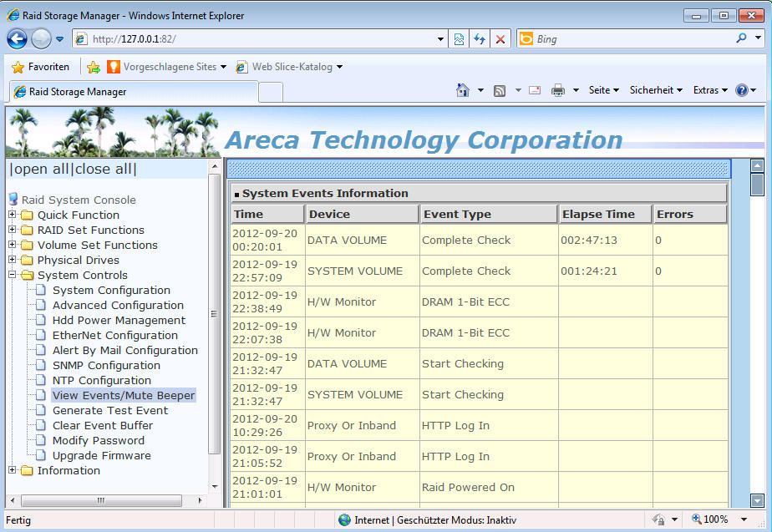Click the Raid System Console root node
Image resolution: width=772 pixels, height=532 pixels.
79,200
